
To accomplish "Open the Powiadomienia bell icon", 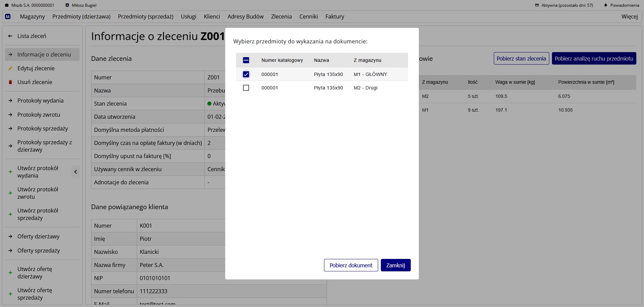I will coord(606,5).
